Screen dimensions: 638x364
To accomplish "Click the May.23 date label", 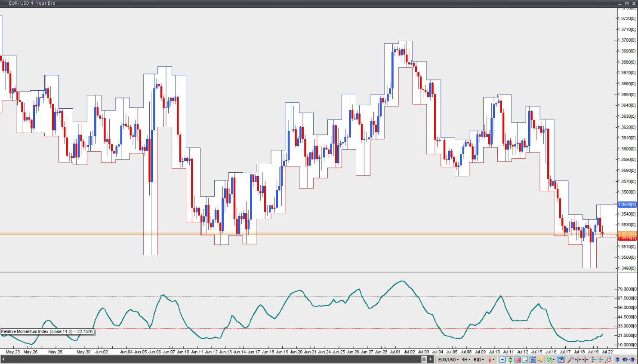I will pos(13,352).
